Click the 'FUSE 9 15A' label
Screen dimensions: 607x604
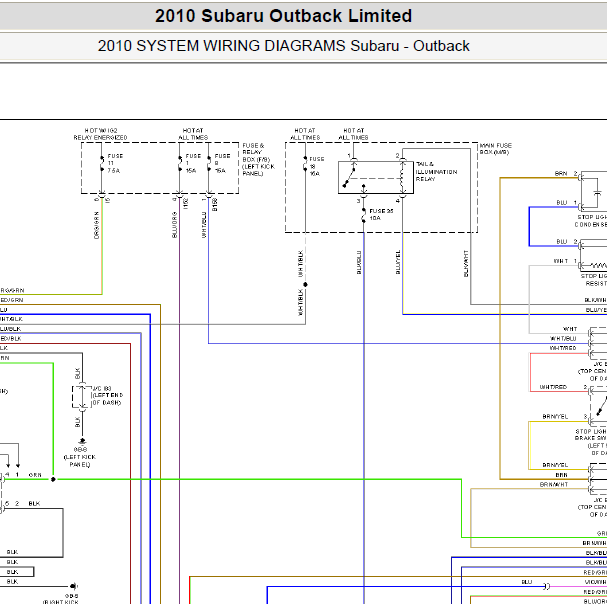[x=222, y=163]
